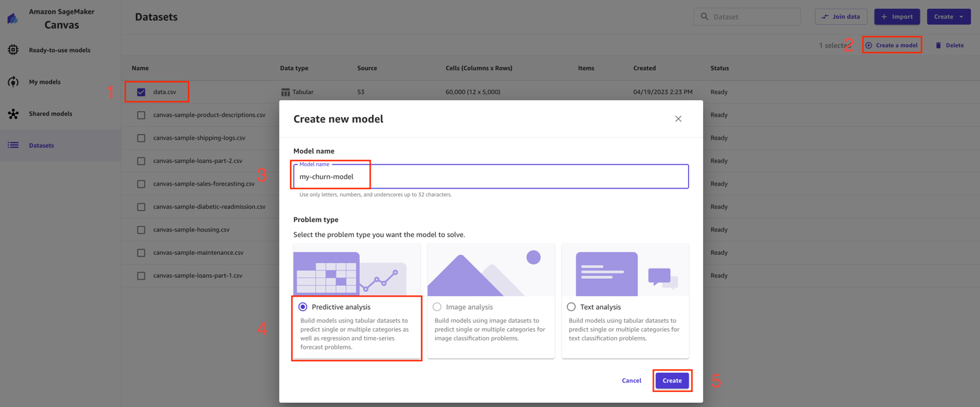Uncheck the data.csv checkbox
This screenshot has width=980, height=407.
[141, 92]
